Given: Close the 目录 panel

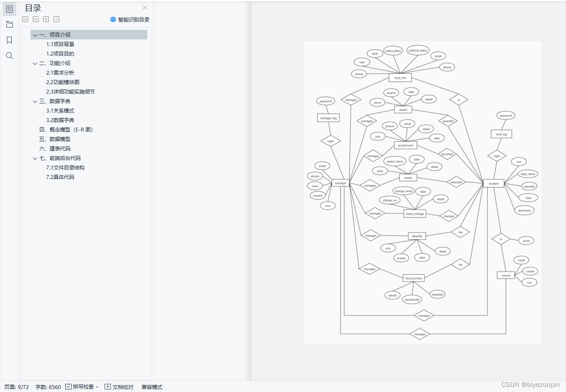Looking at the screenshot, I should click(145, 7).
